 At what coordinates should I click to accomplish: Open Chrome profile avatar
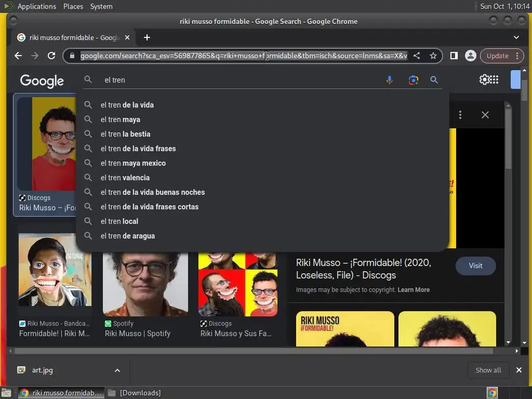tap(471, 56)
